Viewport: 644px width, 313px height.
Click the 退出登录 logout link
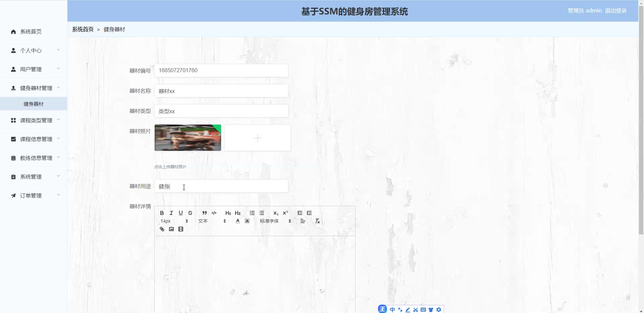tap(616, 10)
